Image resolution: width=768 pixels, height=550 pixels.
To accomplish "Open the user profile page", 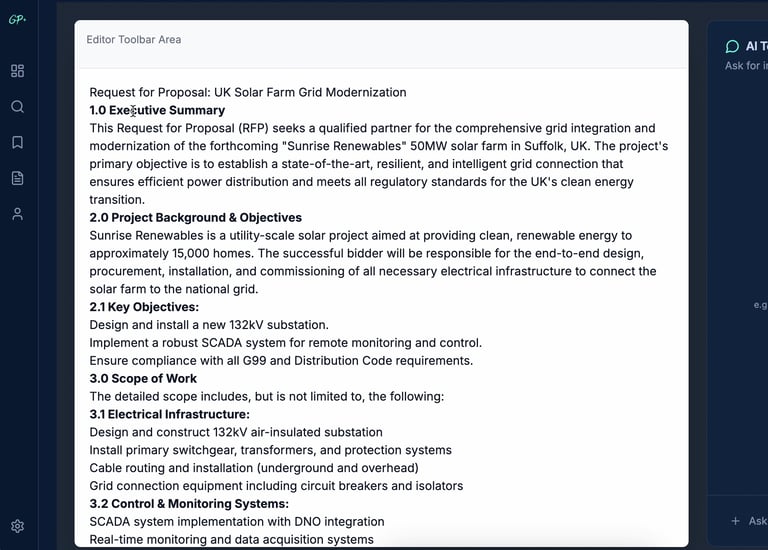I will point(17,214).
